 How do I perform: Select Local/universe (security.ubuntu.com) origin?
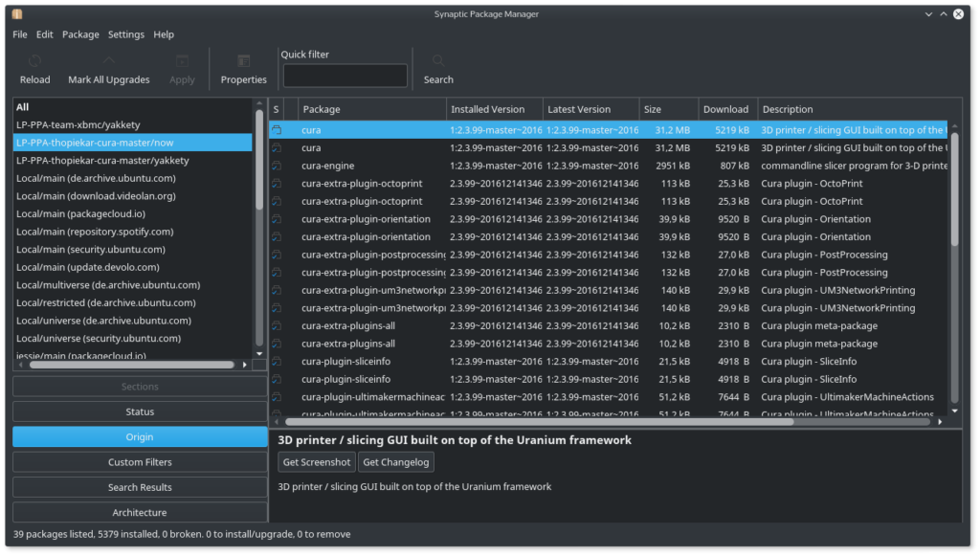click(132, 339)
